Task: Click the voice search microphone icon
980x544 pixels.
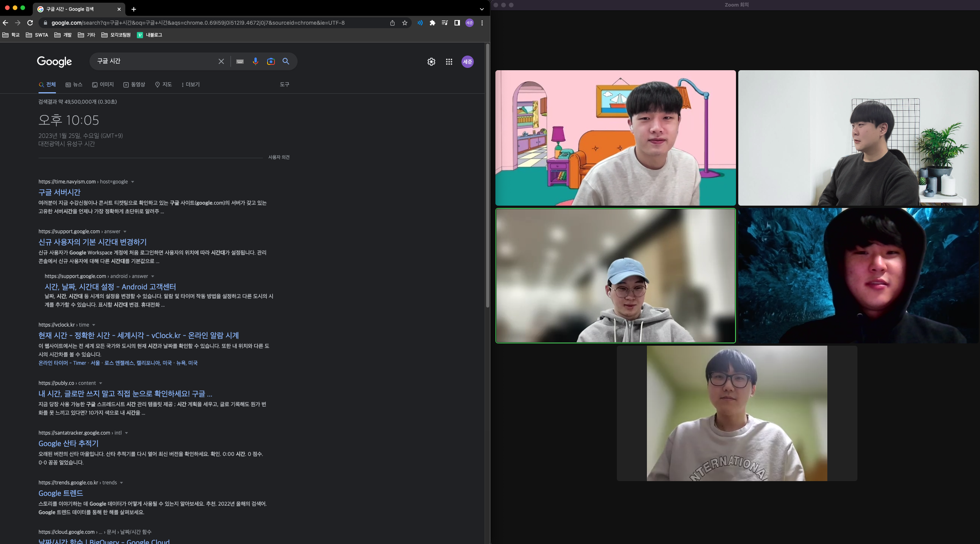Action: [255, 61]
